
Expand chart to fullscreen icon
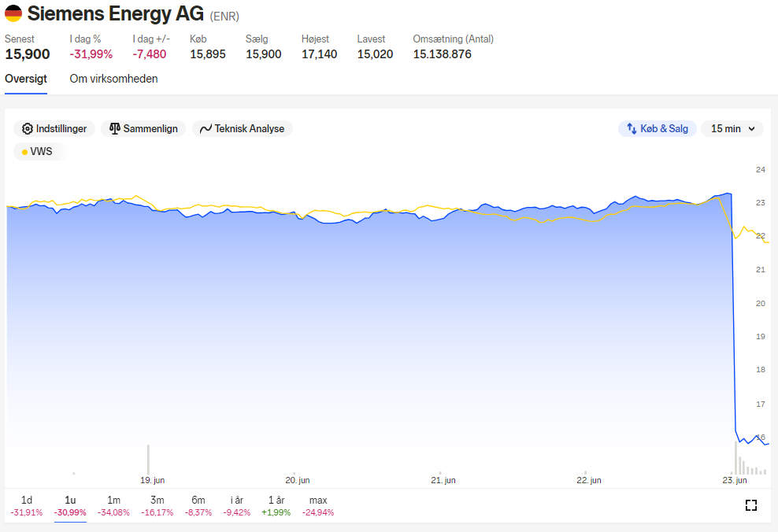[751, 505]
